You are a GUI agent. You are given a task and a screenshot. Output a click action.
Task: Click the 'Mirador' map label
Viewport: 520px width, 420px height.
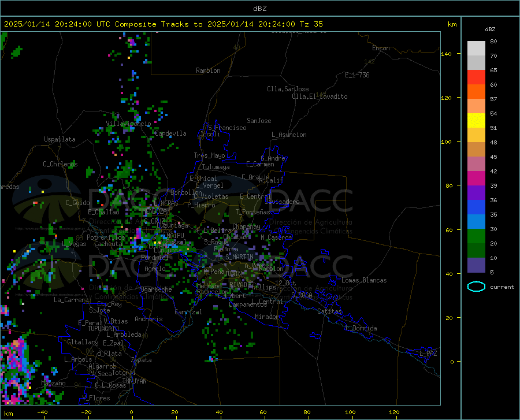(266, 317)
